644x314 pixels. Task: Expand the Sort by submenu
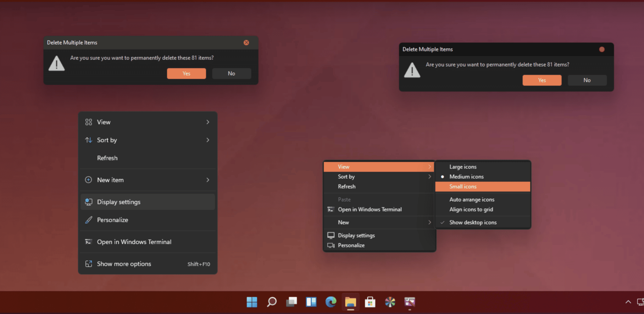point(107,140)
